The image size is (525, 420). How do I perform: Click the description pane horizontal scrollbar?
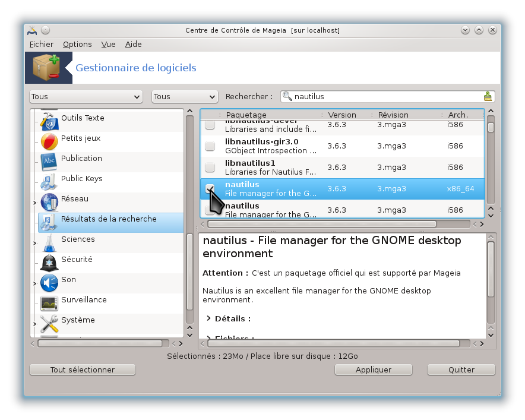334,343
